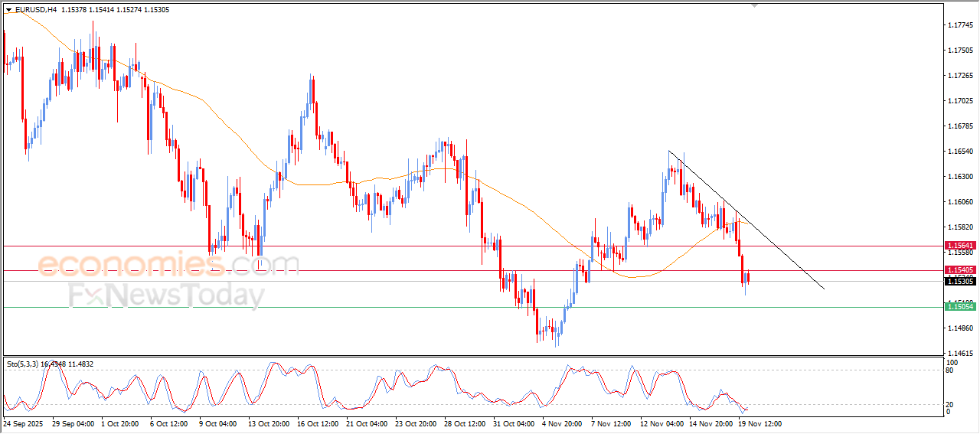Click the 1.14860 price axis label
The image size is (980, 434).
(960, 328)
